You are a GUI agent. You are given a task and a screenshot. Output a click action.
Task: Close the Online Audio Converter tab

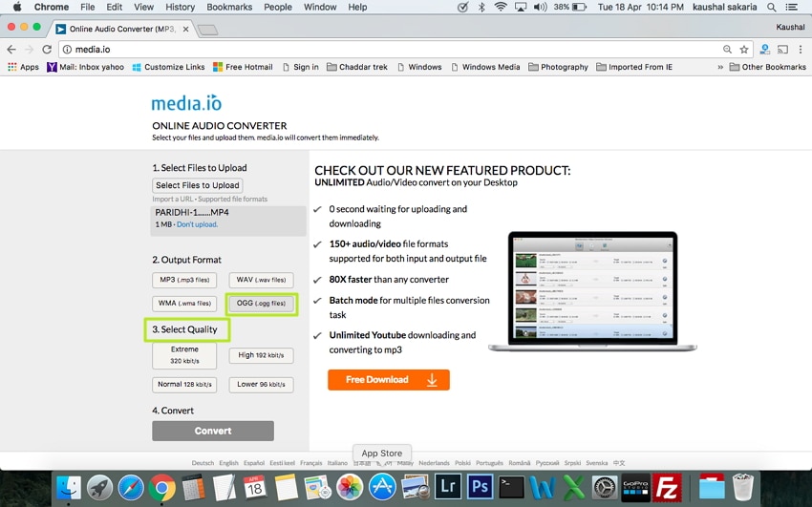(185, 29)
